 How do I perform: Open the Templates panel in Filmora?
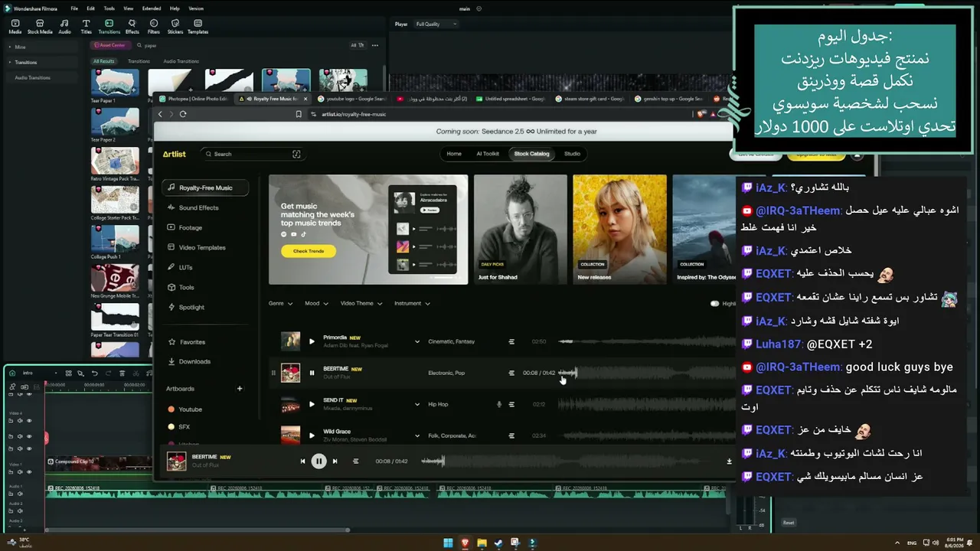[x=198, y=27]
